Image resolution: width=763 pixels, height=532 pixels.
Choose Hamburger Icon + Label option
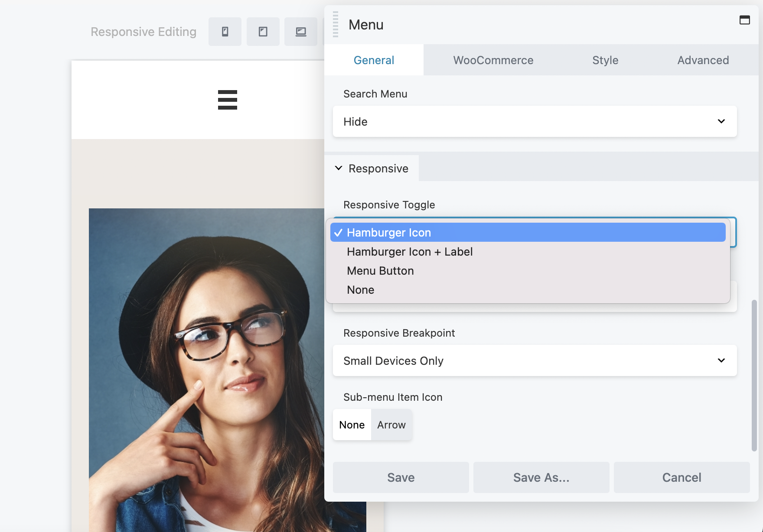(x=409, y=252)
